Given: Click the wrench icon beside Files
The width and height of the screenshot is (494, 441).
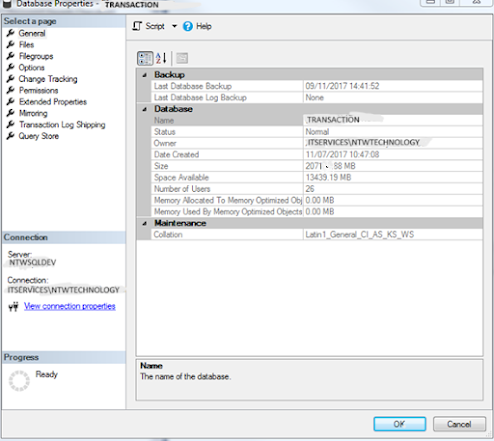Looking at the screenshot, I should click(x=11, y=44).
